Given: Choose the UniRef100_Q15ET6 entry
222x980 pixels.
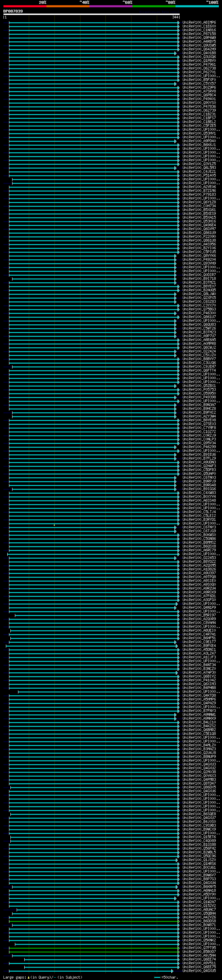Looking at the screenshot, I should pos(199,837).
